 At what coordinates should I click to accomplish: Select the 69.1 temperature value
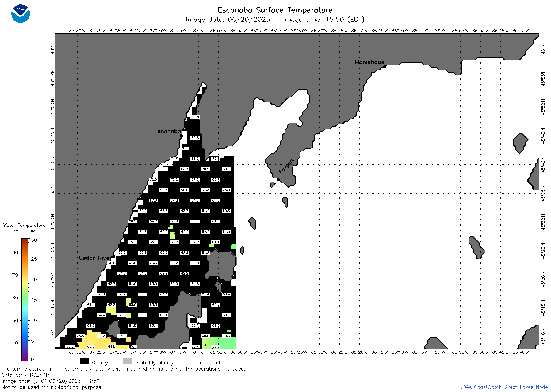tap(226, 169)
